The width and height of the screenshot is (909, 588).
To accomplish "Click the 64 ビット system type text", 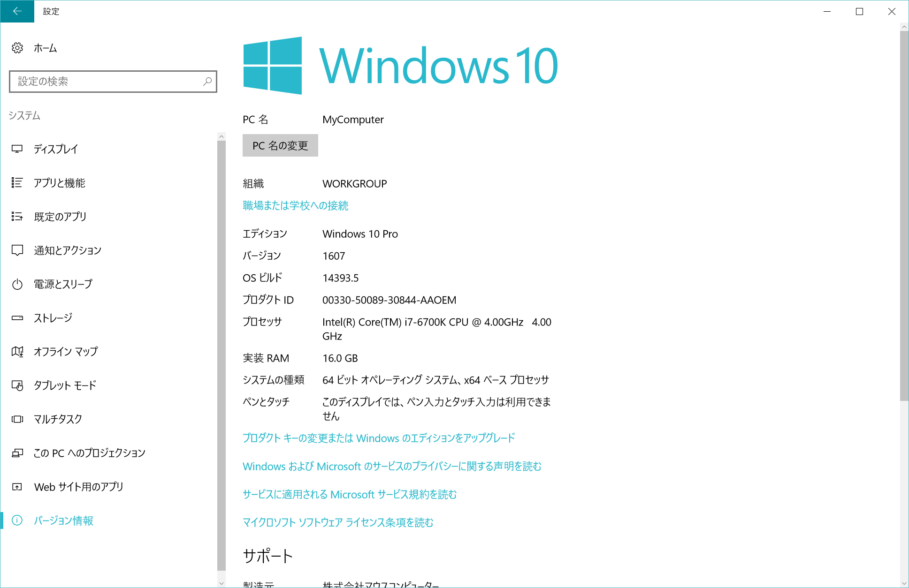I will (435, 380).
